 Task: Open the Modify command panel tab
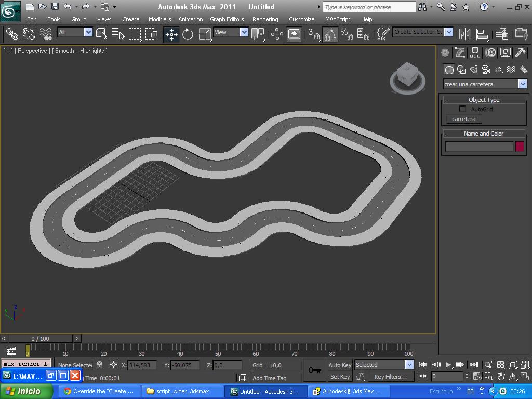pyautogui.click(x=460, y=52)
